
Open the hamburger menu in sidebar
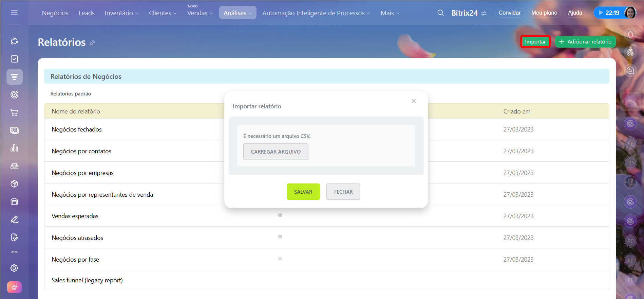coord(14,13)
